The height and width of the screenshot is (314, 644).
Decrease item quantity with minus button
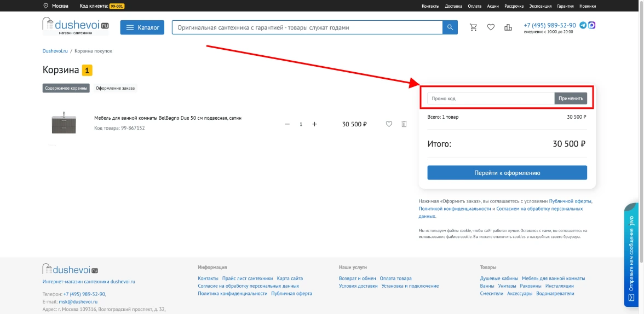(287, 124)
